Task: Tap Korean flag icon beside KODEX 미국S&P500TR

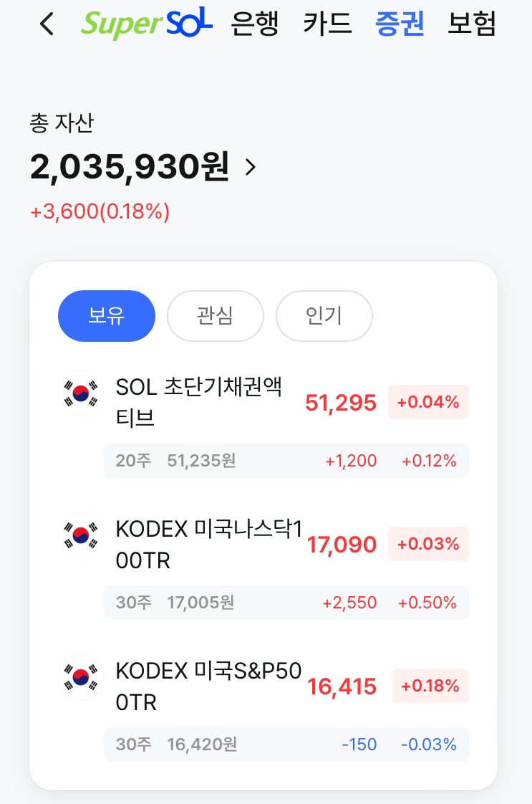Action: (x=81, y=677)
